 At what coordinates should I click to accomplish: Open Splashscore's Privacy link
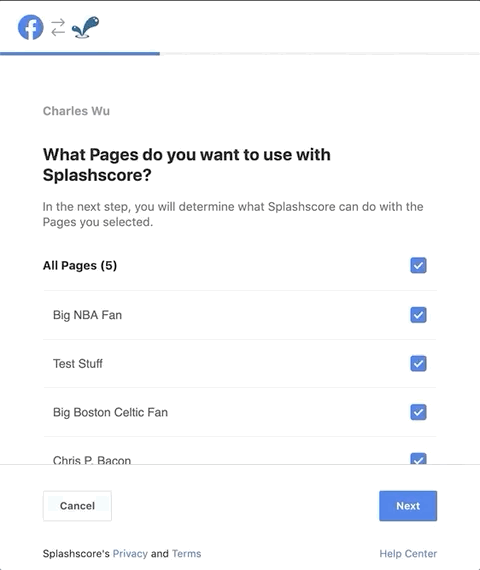[130, 554]
